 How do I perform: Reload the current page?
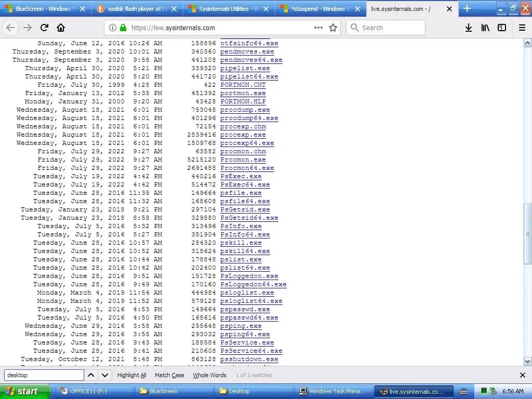tap(44, 28)
